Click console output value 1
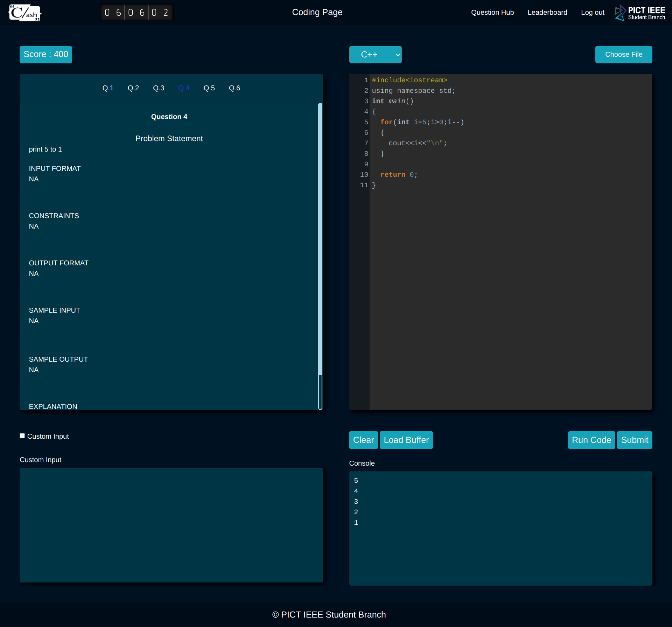This screenshot has height=627, width=672. 356,523
